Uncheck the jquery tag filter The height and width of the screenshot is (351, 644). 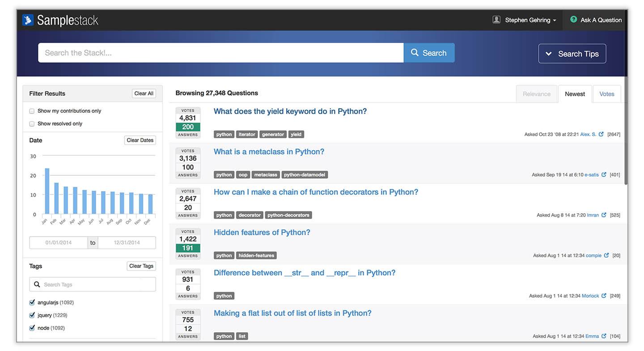(x=32, y=315)
